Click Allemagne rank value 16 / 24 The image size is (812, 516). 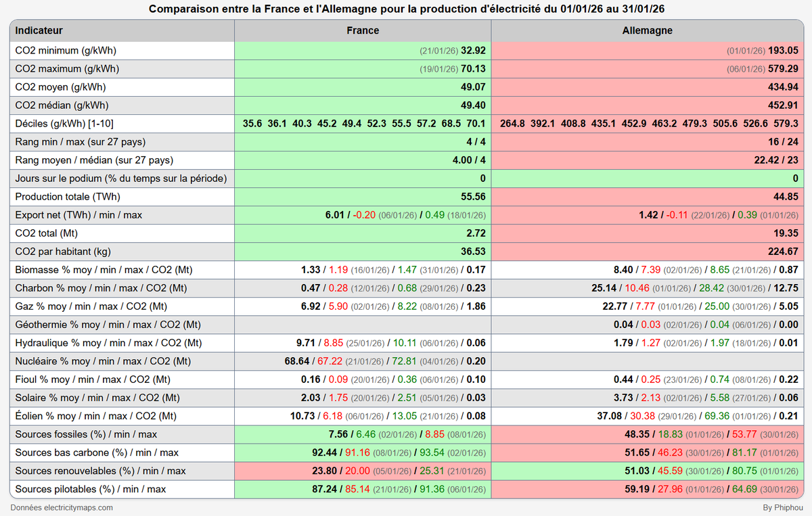coord(783,141)
